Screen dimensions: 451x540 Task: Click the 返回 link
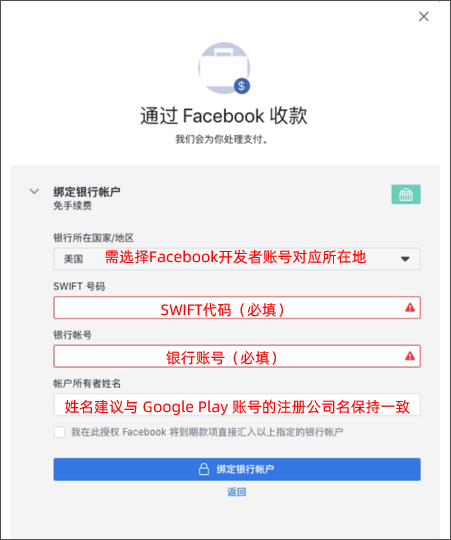[x=237, y=492]
